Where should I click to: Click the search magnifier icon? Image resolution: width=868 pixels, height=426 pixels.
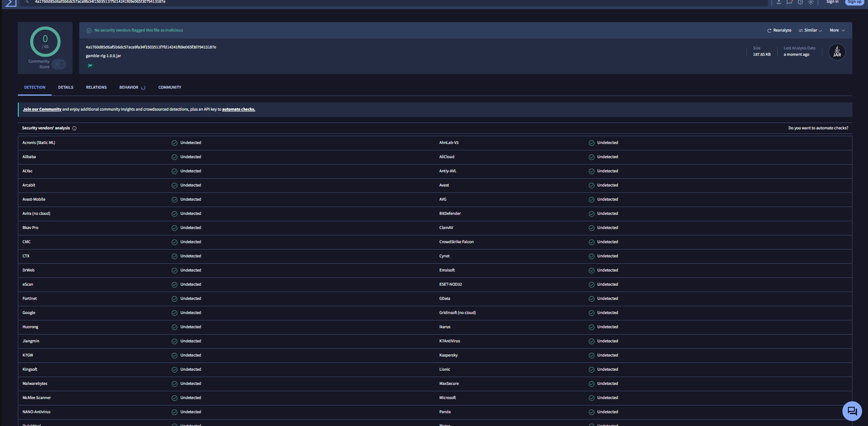(27, 2)
